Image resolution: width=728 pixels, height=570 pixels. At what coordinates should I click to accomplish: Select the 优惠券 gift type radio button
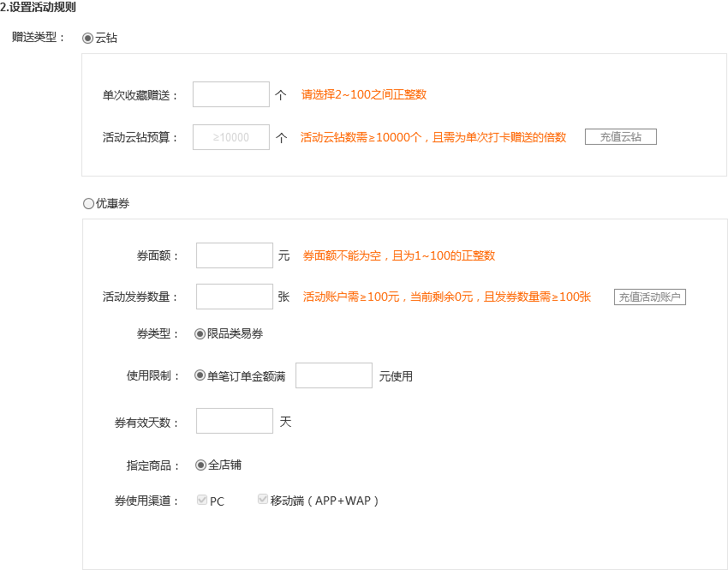pos(88,203)
